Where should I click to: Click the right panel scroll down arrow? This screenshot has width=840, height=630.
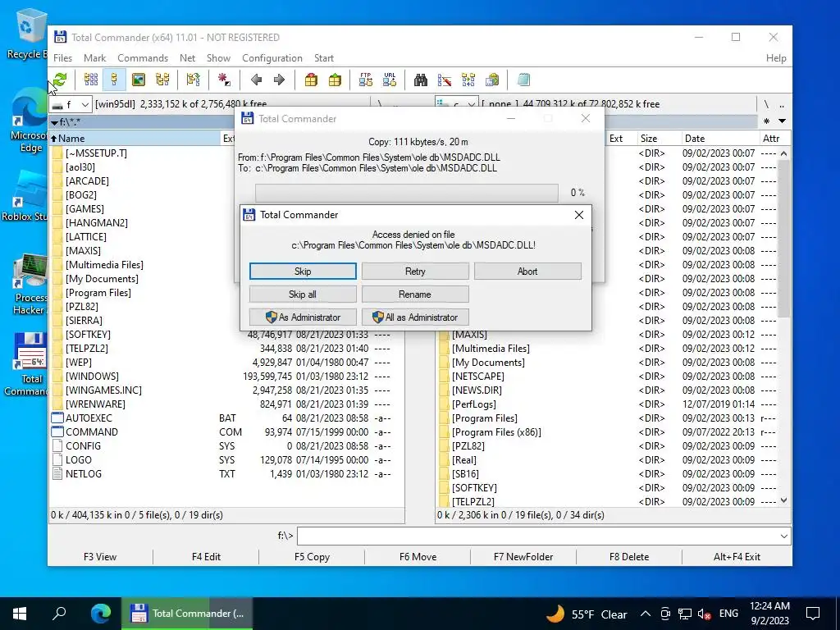(783, 500)
